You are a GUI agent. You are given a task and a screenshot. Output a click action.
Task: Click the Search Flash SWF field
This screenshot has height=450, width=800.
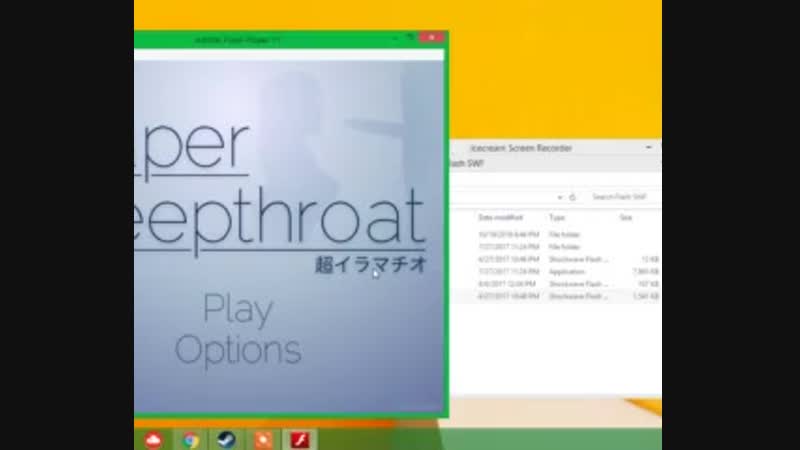(620, 197)
